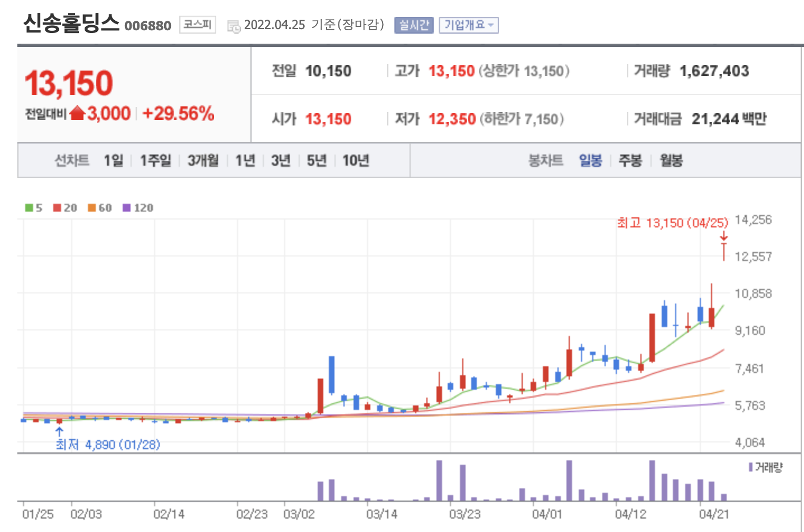Click the 01/25 date axis label
This screenshot has width=804, height=532.
click(x=38, y=514)
